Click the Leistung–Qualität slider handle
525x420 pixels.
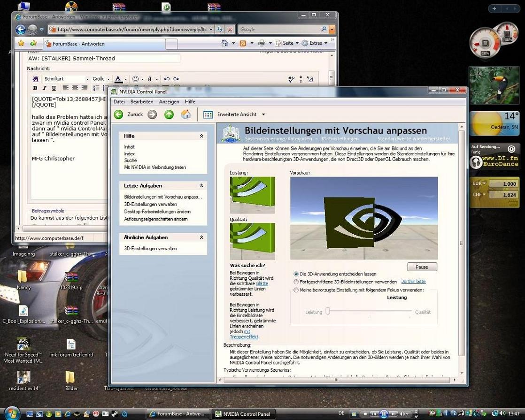pyautogui.click(x=328, y=311)
